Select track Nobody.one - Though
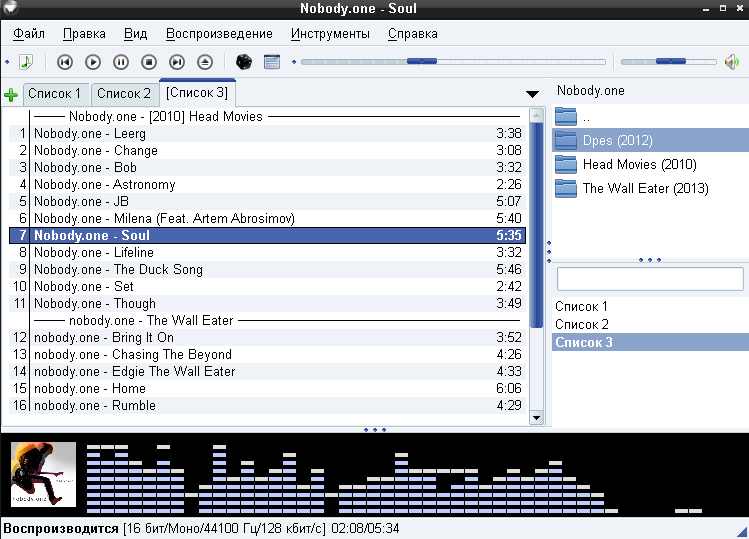This screenshot has width=749, height=539. pyautogui.click(x=268, y=303)
